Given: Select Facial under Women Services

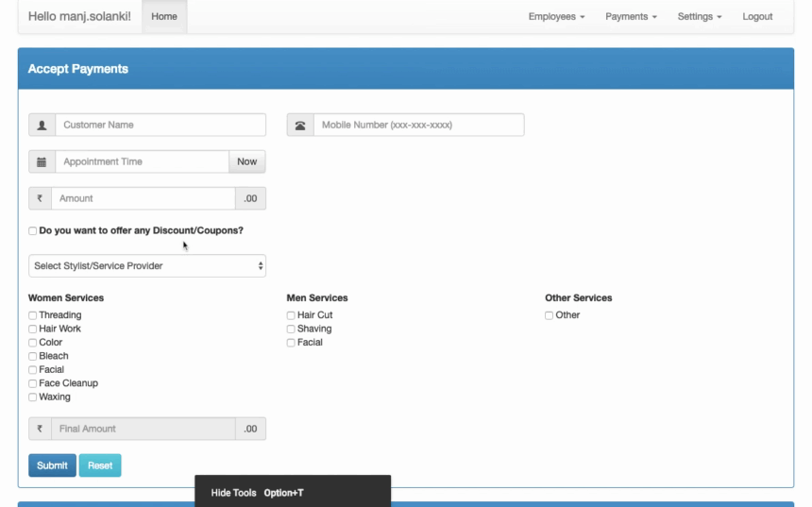Looking at the screenshot, I should click(33, 370).
